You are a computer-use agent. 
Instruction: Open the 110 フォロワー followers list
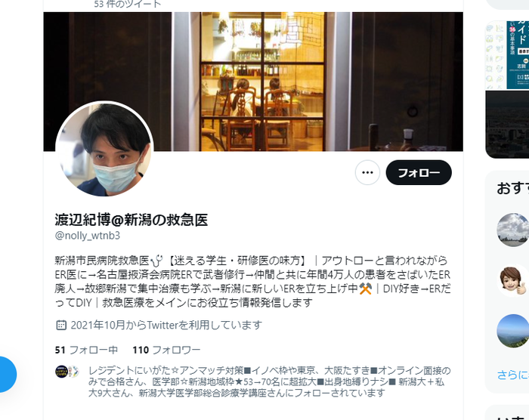point(166,350)
